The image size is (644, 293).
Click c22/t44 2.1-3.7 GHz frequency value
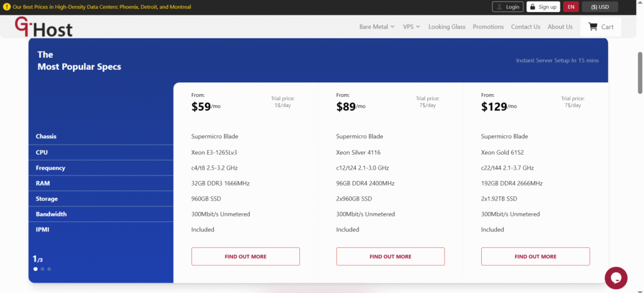coord(508,168)
